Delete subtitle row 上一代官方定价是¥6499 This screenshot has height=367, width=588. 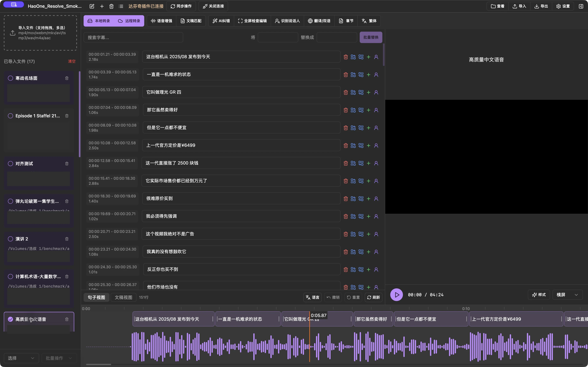(346, 145)
